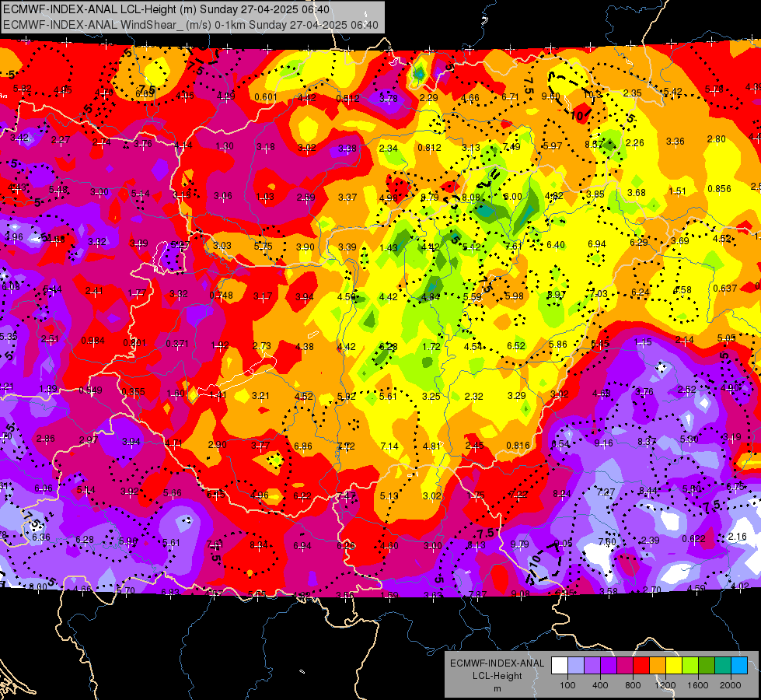This screenshot has height=700, width=761.
Task: Click the legend tick label 100
Action: tap(567, 685)
